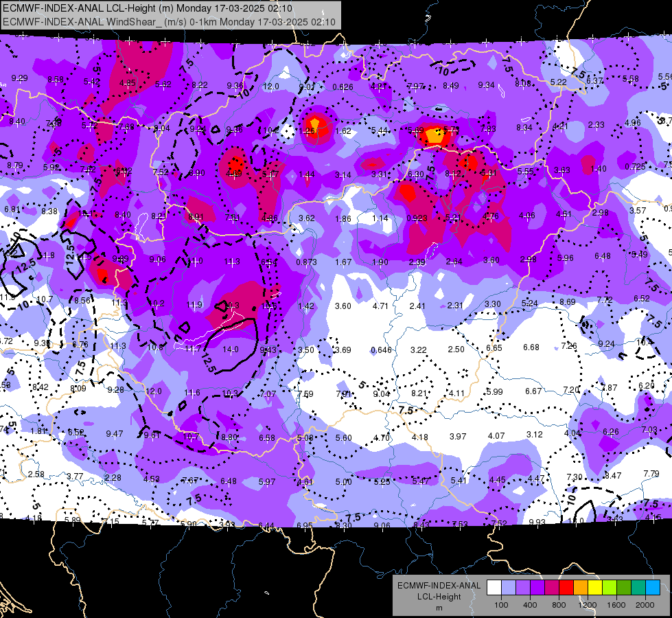Click the grid value 0.646
Screen dimensions: 672x618
[x=382, y=350]
